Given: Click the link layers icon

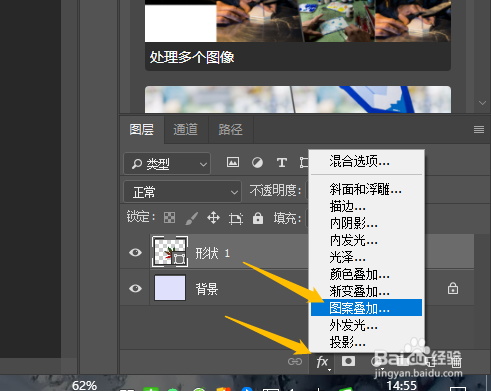Looking at the screenshot, I should [295, 361].
